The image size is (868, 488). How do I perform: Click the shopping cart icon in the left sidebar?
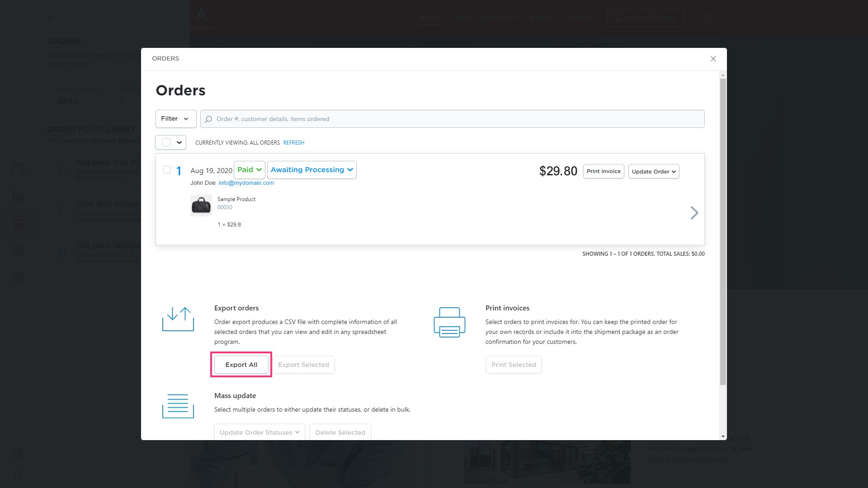pos(18,224)
